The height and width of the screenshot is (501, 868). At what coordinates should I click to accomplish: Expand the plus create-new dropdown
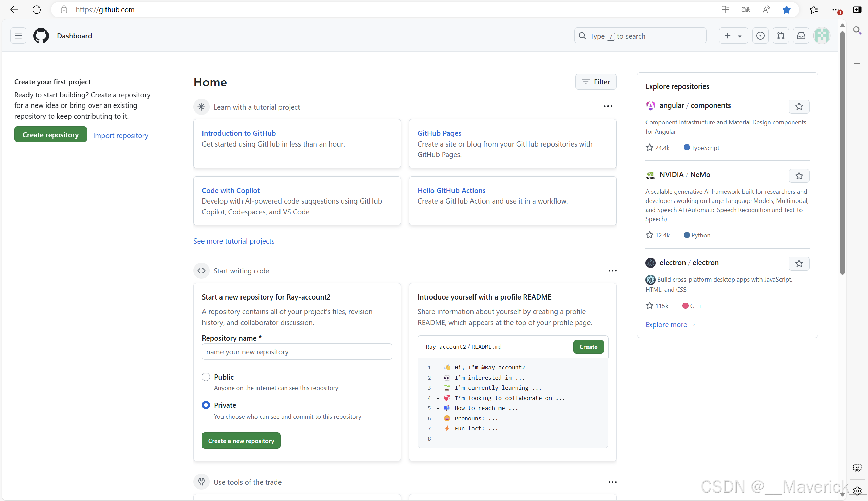[733, 36]
